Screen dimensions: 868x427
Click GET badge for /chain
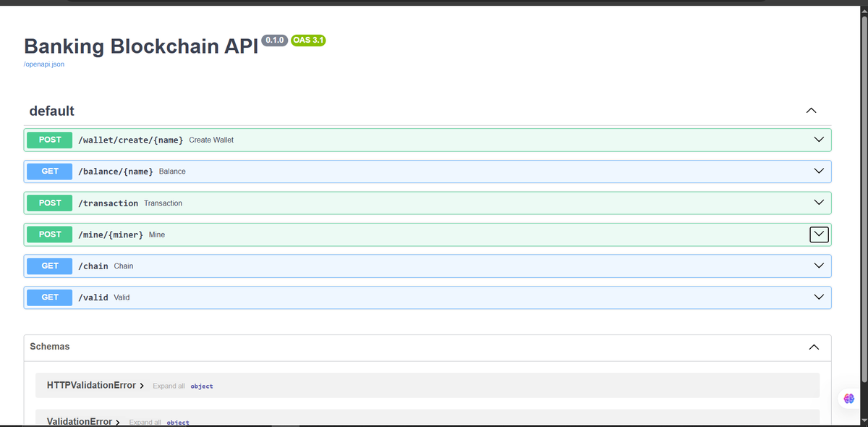50,266
